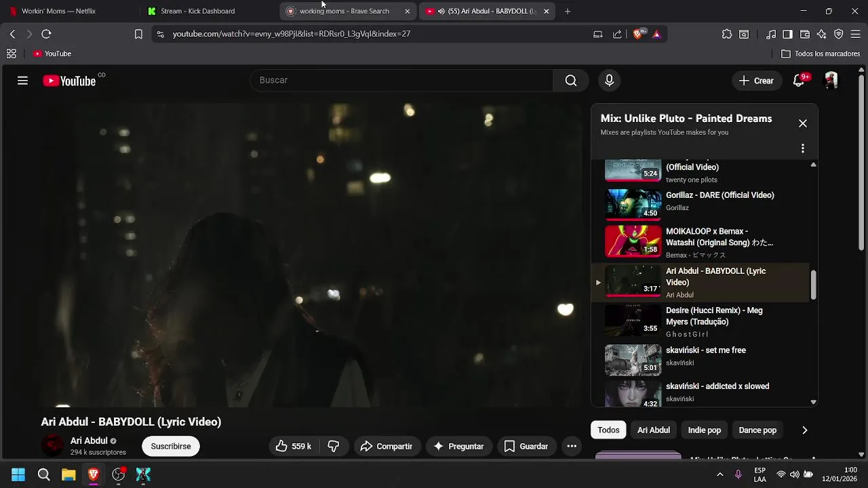
Task: Open Brave Rewards triangle icon
Action: coord(656,34)
